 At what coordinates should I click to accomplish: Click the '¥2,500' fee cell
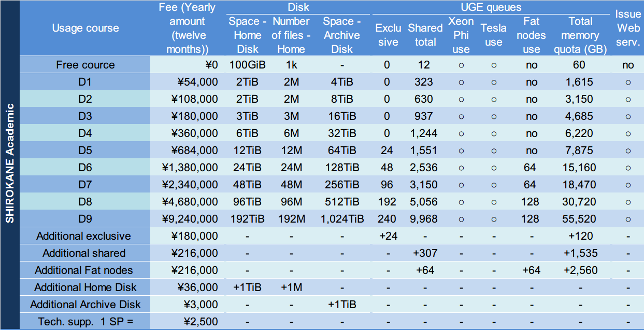click(200, 322)
